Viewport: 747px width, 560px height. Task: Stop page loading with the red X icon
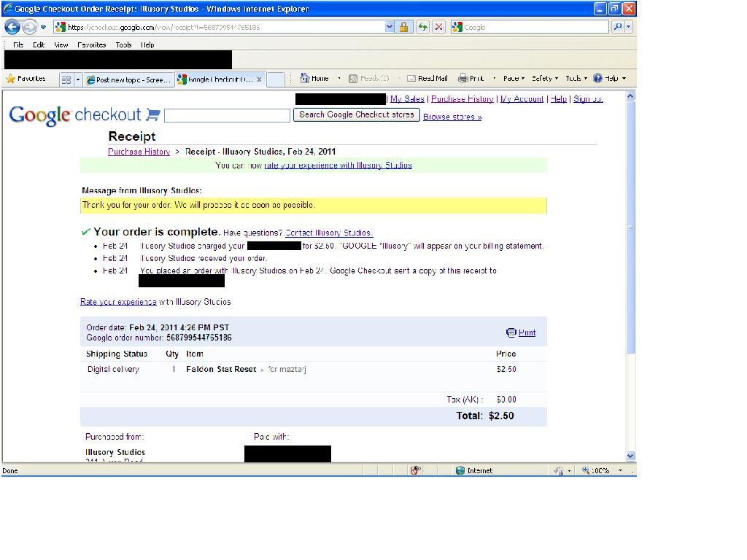[439, 26]
